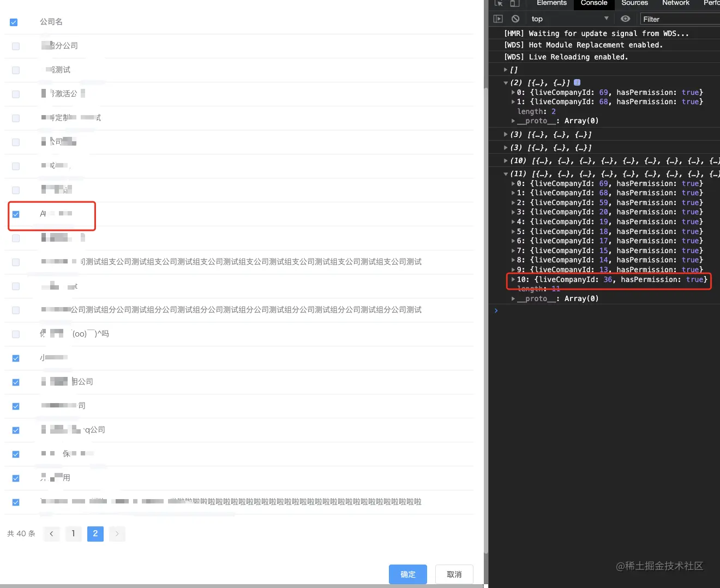Go to previous page arrow
The height and width of the screenshot is (588, 720).
point(51,533)
